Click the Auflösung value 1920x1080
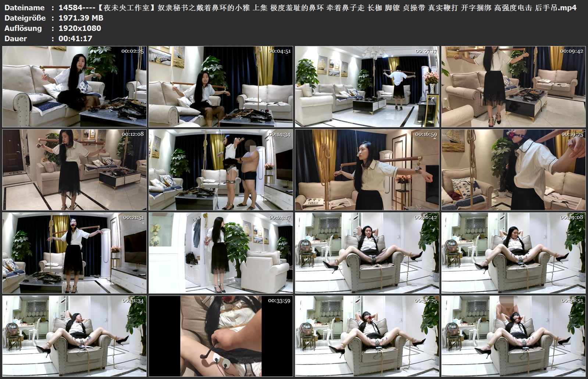 pos(80,28)
